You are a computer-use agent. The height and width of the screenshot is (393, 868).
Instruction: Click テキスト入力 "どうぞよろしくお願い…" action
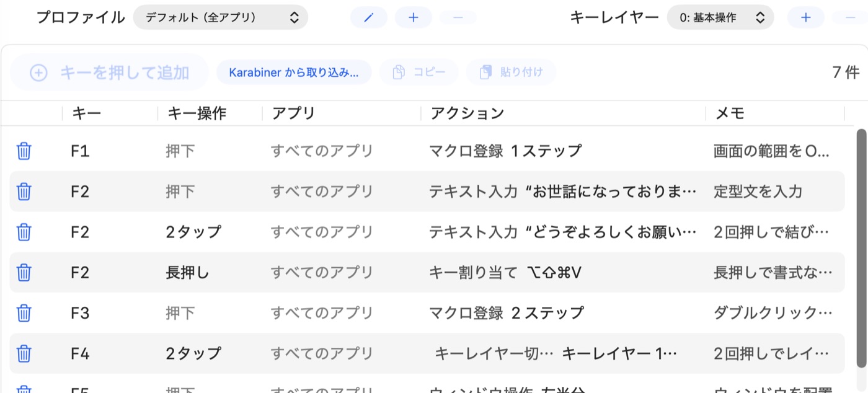563,232
